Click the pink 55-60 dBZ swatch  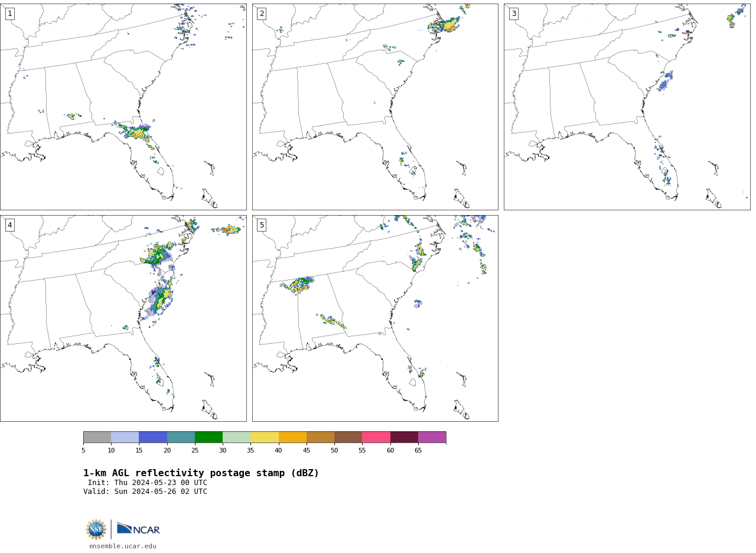tap(376, 437)
